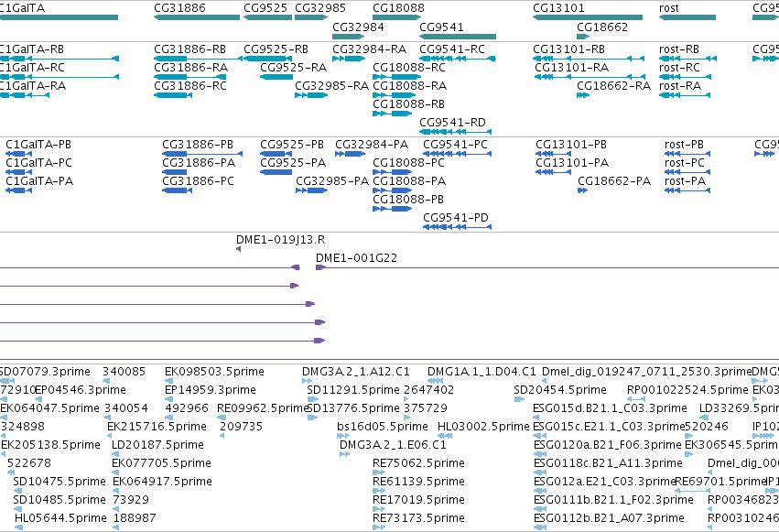Viewport: 779px width, 532px height.
Task: Click transcript C1GalTA-RC label
Action: pyautogui.click(x=32, y=67)
